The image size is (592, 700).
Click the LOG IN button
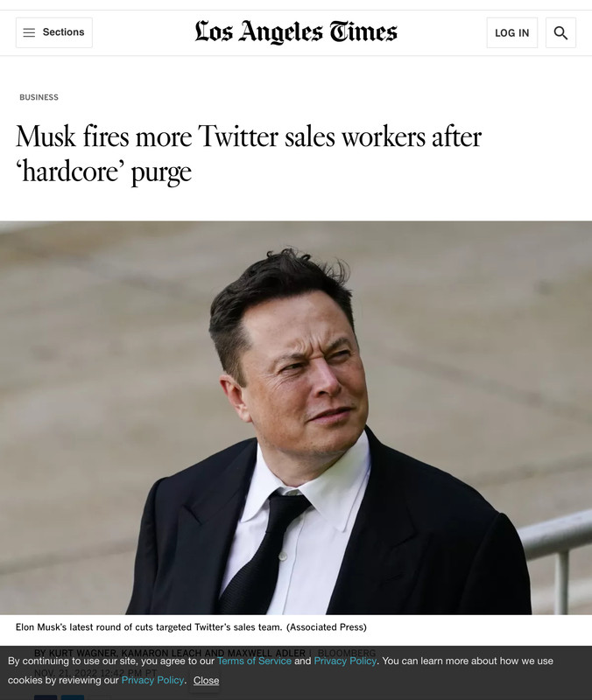[x=512, y=32]
